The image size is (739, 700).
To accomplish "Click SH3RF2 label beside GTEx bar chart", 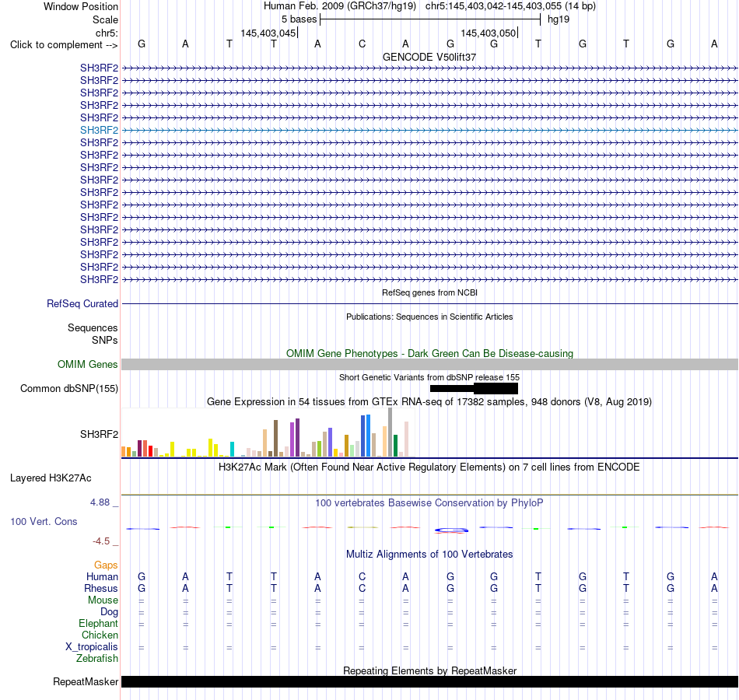I will 99,434.
